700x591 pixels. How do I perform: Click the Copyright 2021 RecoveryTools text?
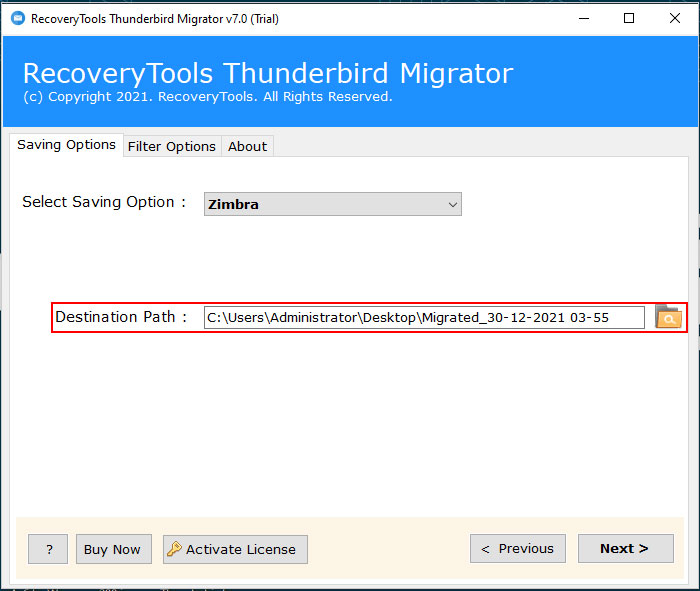(208, 96)
